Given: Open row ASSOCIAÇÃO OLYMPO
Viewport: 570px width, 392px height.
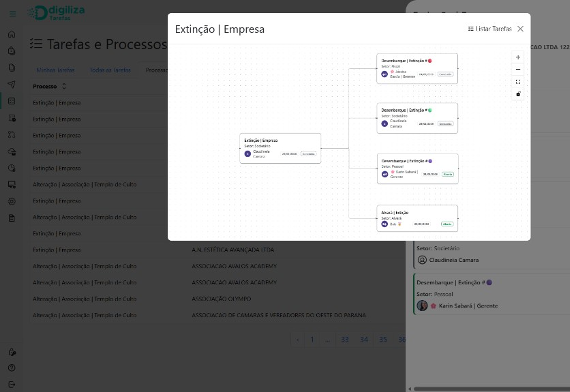Looking at the screenshot, I should point(217,299).
